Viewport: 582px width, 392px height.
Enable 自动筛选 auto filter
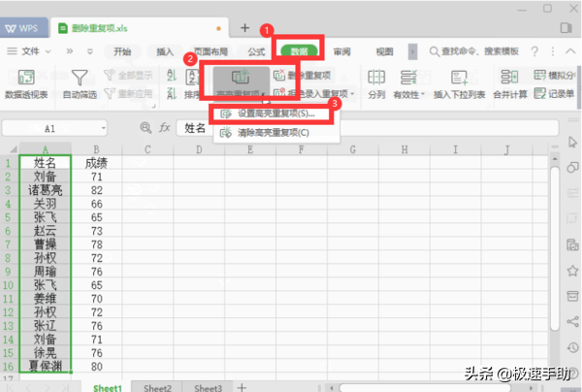click(80, 84)
